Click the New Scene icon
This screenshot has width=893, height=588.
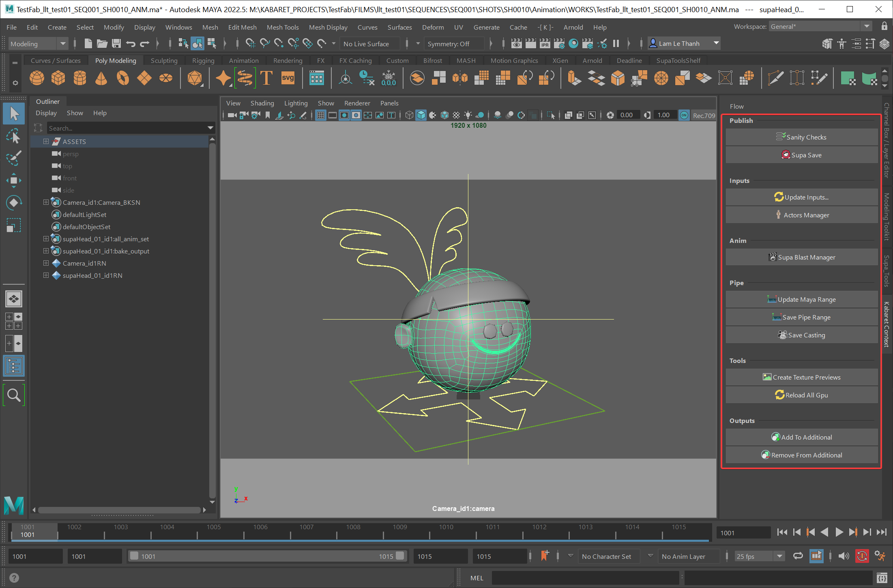tap(88, 43)
